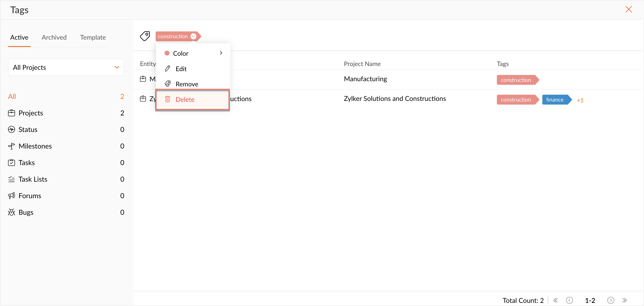The height and width of the screenshot is (306, 644).
Task: Toggle the construction tag dropdown chevron
Action: point(193,36)
